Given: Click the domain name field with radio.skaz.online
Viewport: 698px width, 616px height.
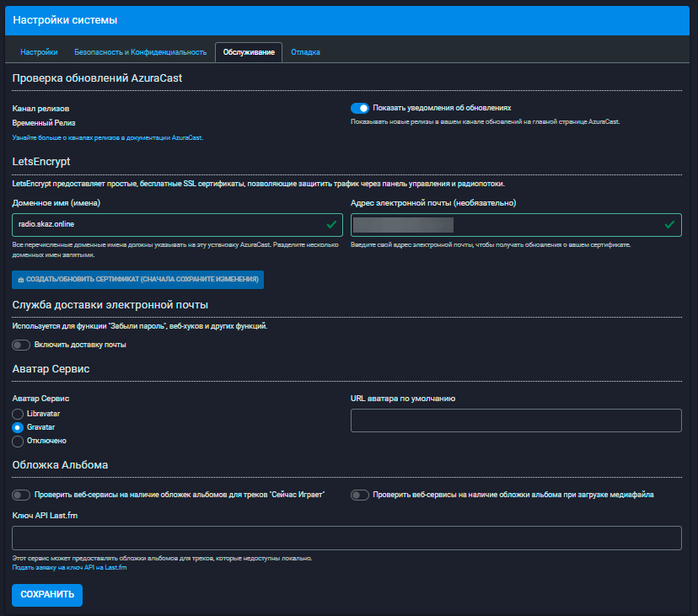Looking at the screenshot, I should [169, 225].
